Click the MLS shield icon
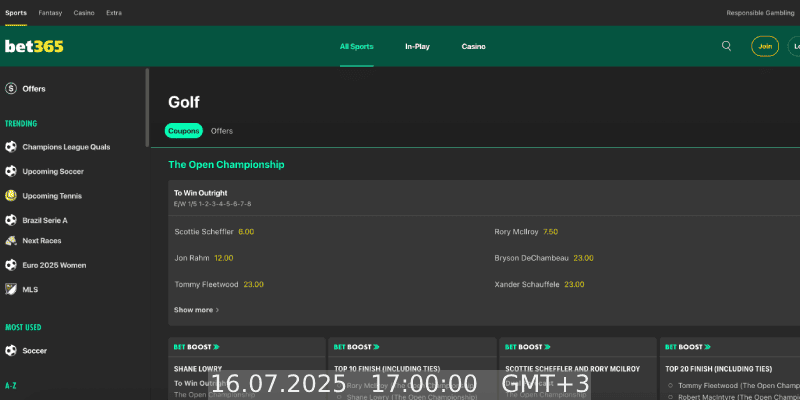The height and width of the screenshot is (400, 800). (x=11, y=289)
